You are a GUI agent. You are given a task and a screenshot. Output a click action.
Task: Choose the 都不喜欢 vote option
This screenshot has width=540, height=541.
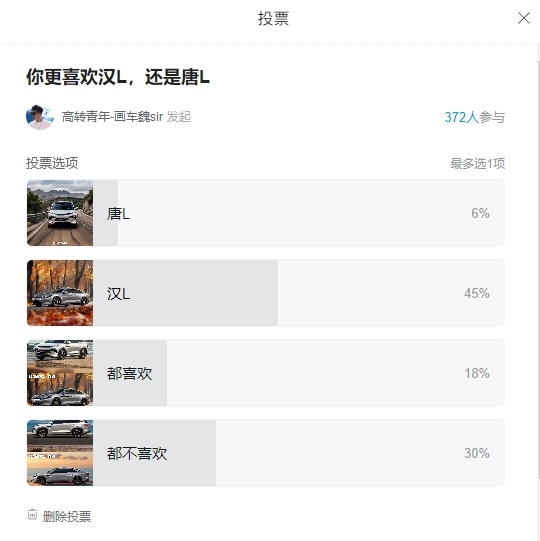pyautogui.click(x=266, y=453)
